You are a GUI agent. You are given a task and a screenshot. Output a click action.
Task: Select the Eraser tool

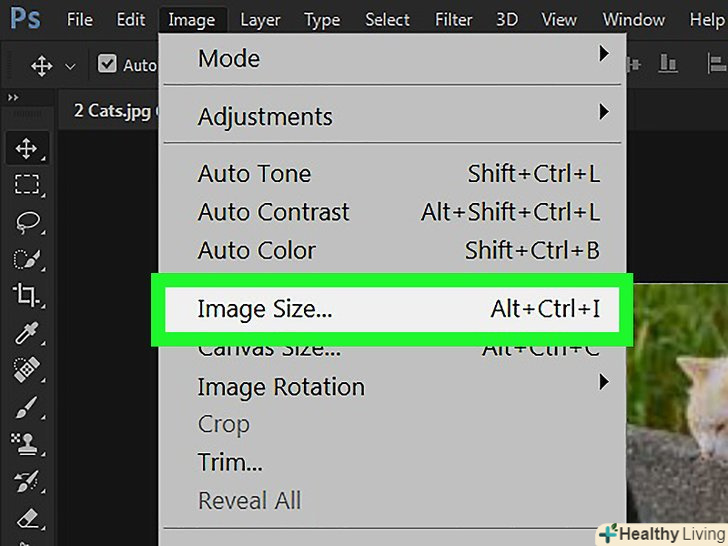[26, 517]
